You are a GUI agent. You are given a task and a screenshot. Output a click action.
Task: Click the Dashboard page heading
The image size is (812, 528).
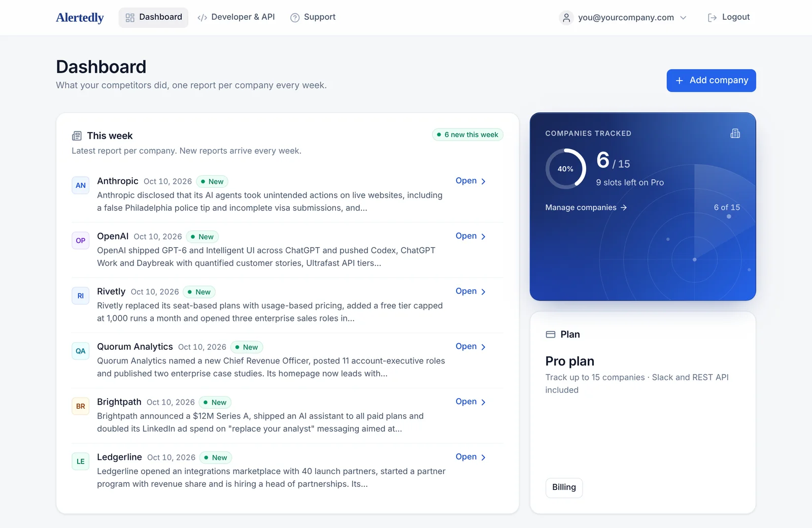(101, 67)
